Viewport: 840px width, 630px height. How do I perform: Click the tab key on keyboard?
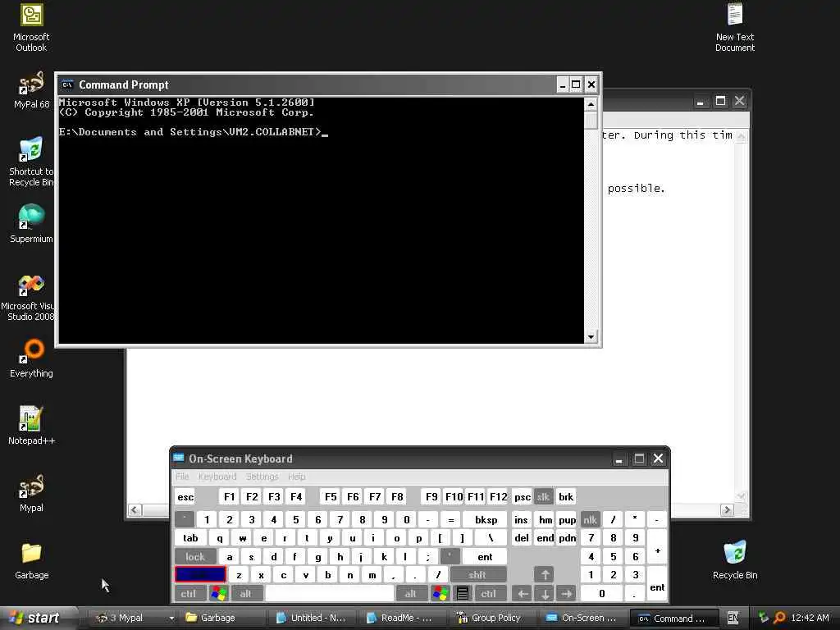click(190, 538)
